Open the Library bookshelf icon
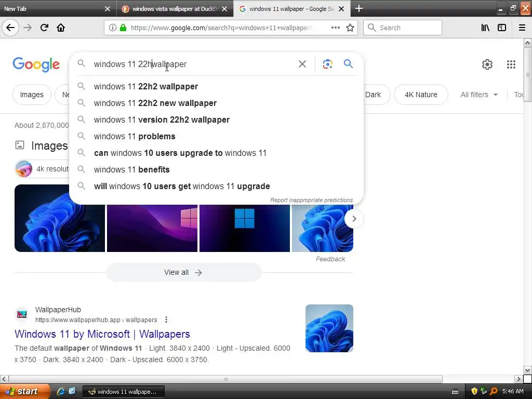This screenshot has width=532, height=399. pos(485,28)
